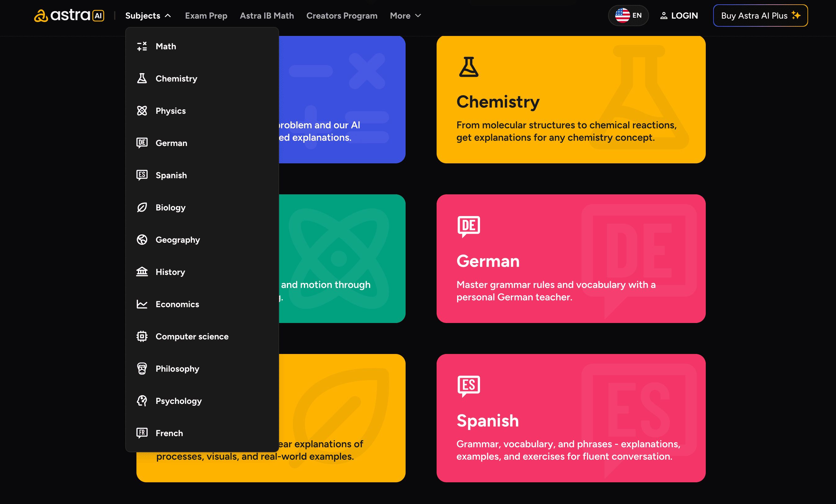Click the LOGIN button
Screen dimensions: 836x504
(678, 15)
